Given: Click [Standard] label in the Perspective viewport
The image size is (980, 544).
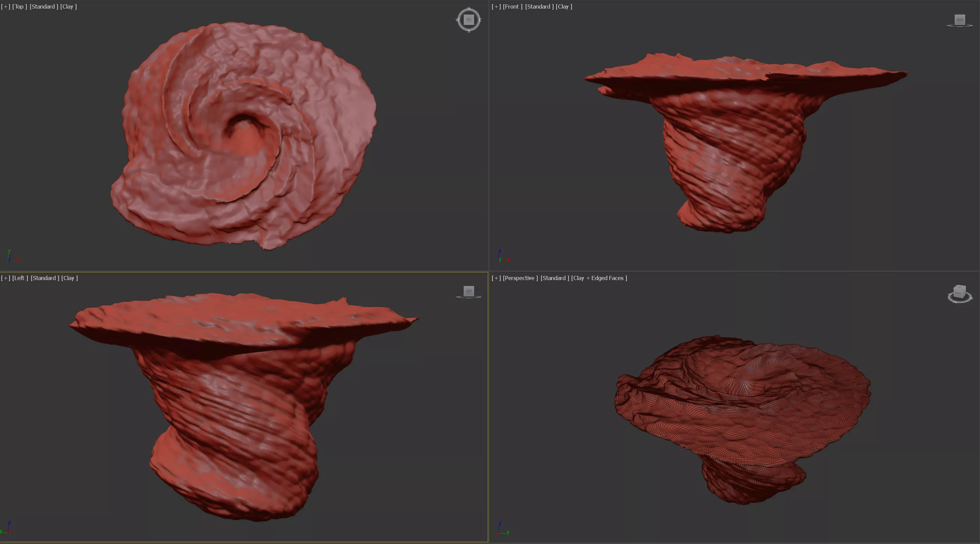Looking at the screenshot, I should tap(555, 278).
